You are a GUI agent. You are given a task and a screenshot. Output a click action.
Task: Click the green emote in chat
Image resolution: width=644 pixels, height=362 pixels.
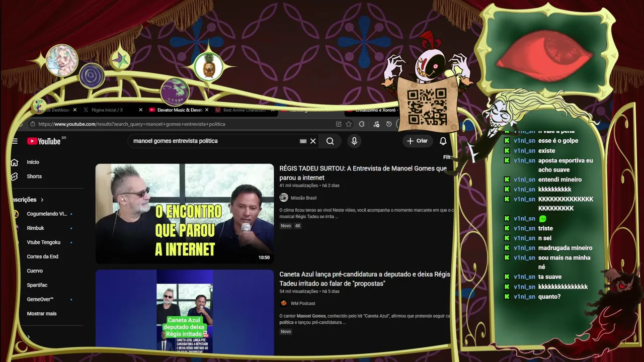[x=542, y=219]
